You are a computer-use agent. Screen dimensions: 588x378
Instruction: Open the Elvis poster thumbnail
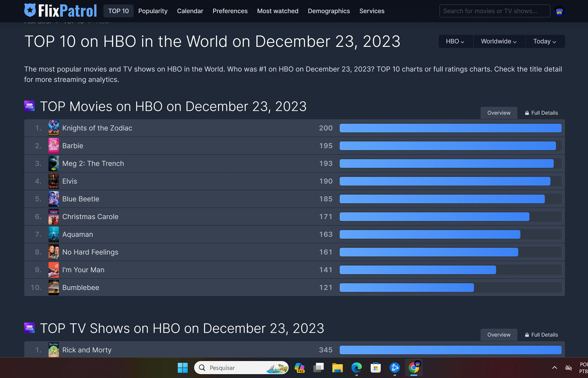[54, 181]
